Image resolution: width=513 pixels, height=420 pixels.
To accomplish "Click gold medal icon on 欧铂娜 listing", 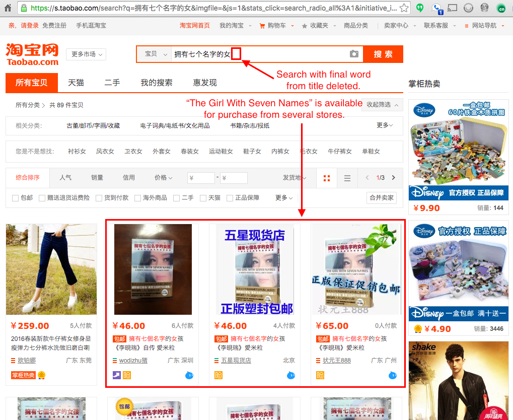I will pos(42,375).
